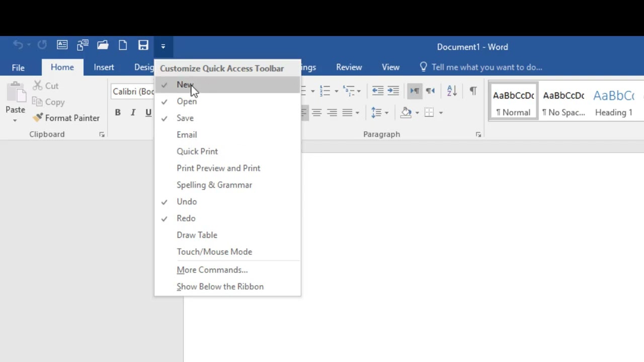Select Draw Table menu entry

click(227, 235)
